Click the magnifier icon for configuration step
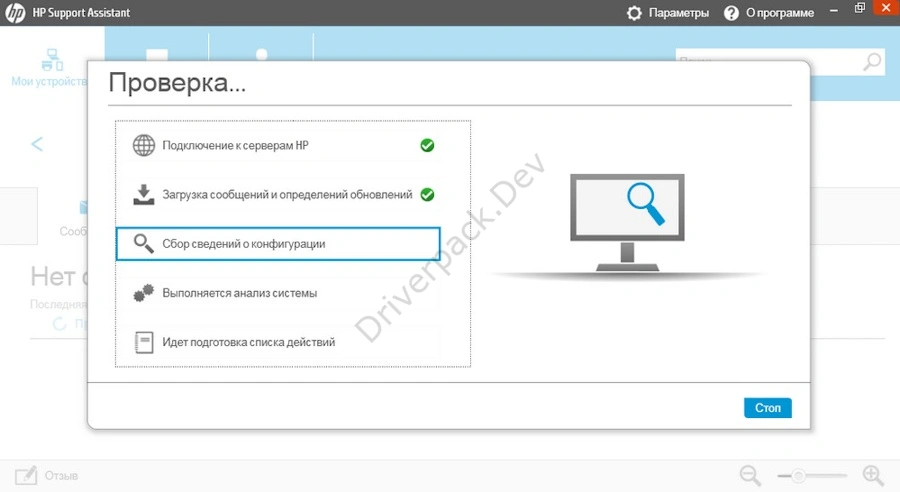 (x=143, y=243)
